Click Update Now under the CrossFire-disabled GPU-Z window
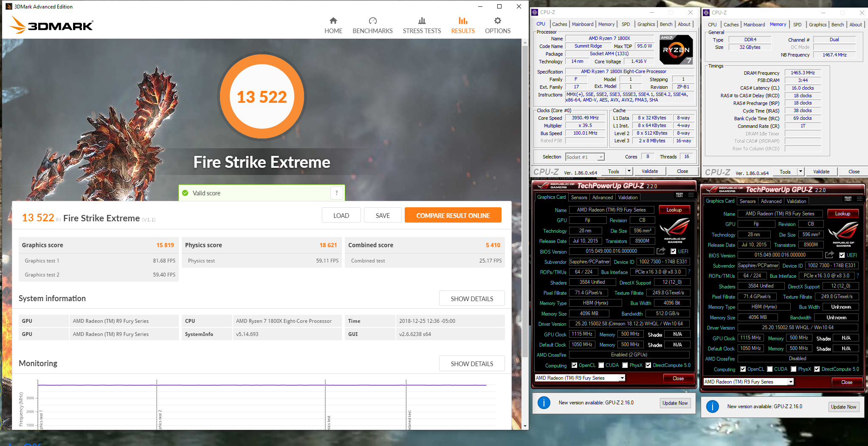868x446 pixels. click(x=843, y=407)
